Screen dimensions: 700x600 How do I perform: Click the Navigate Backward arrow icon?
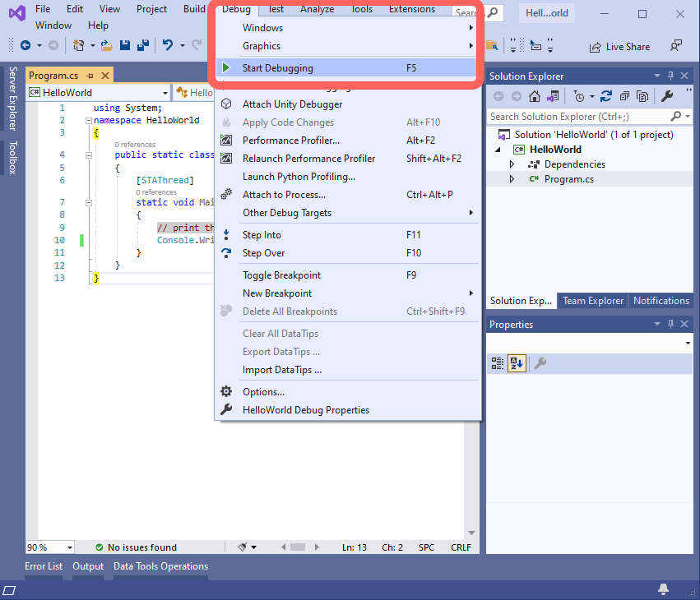[25, 45]
